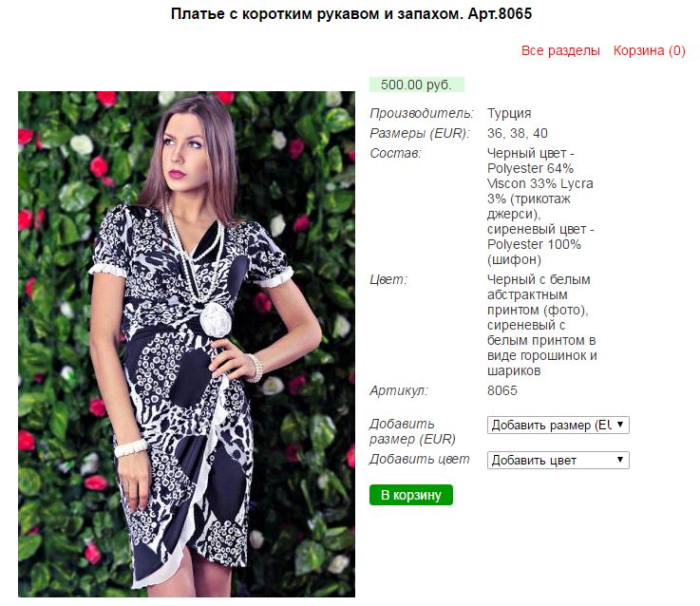Click the 500.00 руб. price tag

coord(417,85)
